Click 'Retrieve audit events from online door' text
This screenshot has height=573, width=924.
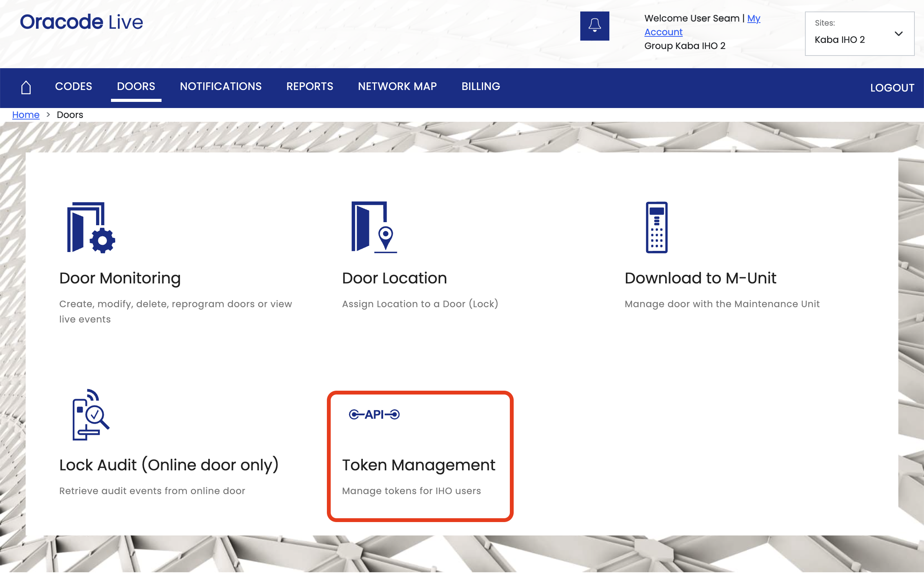(152, 491)
